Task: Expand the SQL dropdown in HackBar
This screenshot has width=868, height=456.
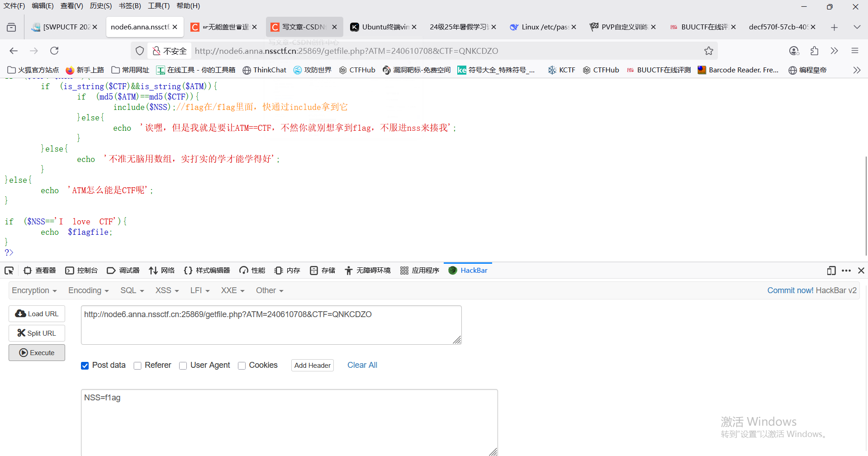Action: tap(132, 290)
